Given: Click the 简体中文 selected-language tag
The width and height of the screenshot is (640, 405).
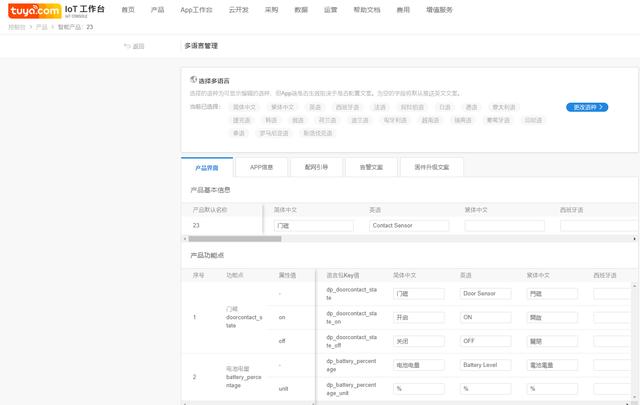Looking at the screenshot, I should point(244,107).
